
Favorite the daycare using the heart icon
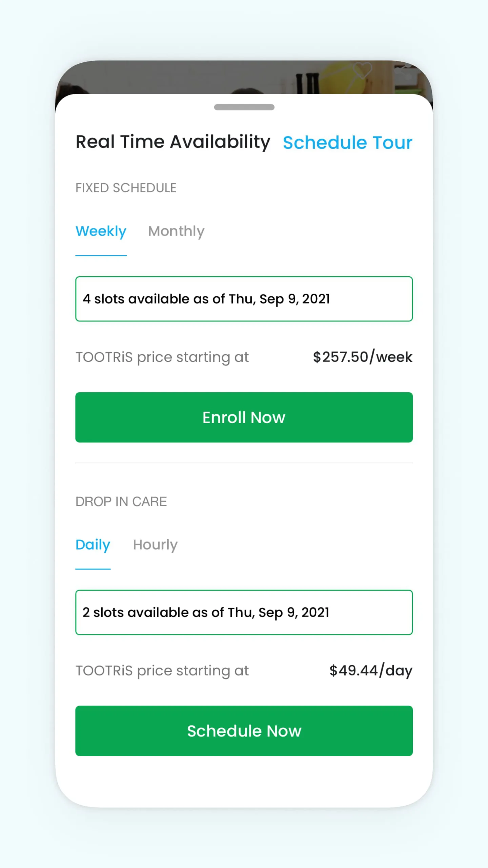(362, 71)
